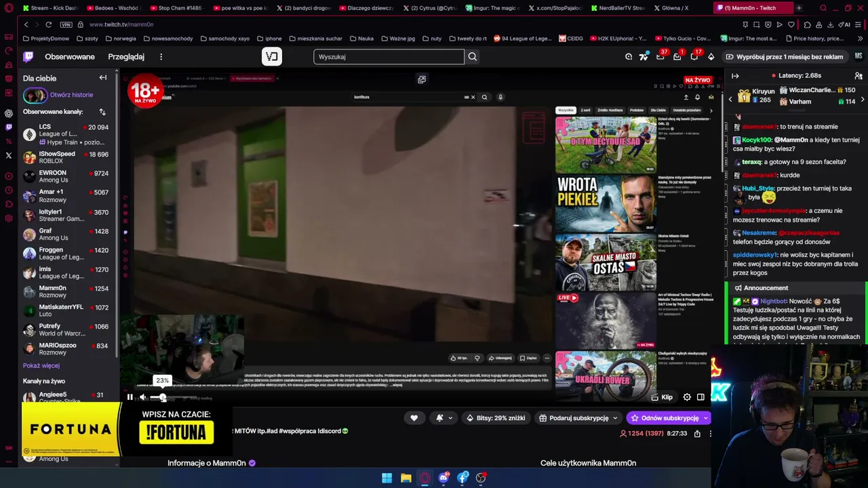
Task: Open File Explorer from taskbar
Action: (x=406, y=478)
